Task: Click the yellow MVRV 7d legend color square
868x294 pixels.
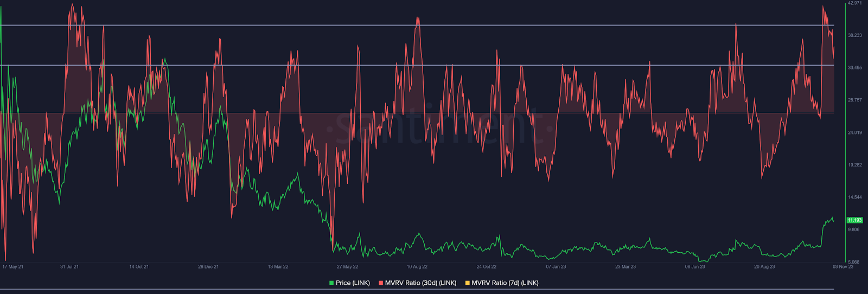Action: 468,283
